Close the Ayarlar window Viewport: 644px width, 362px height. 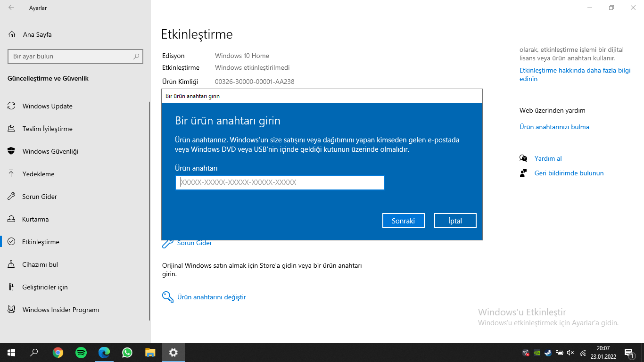click(633, 8)
